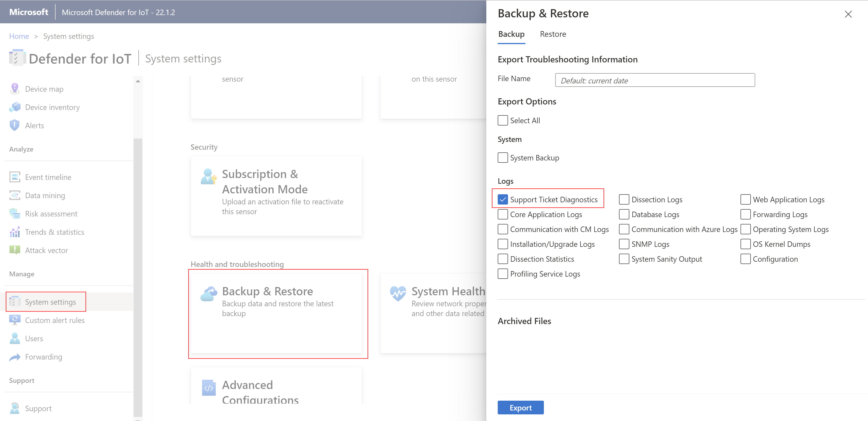Open the Device inventory
The image size is (868, 421).
coord(52,107)
